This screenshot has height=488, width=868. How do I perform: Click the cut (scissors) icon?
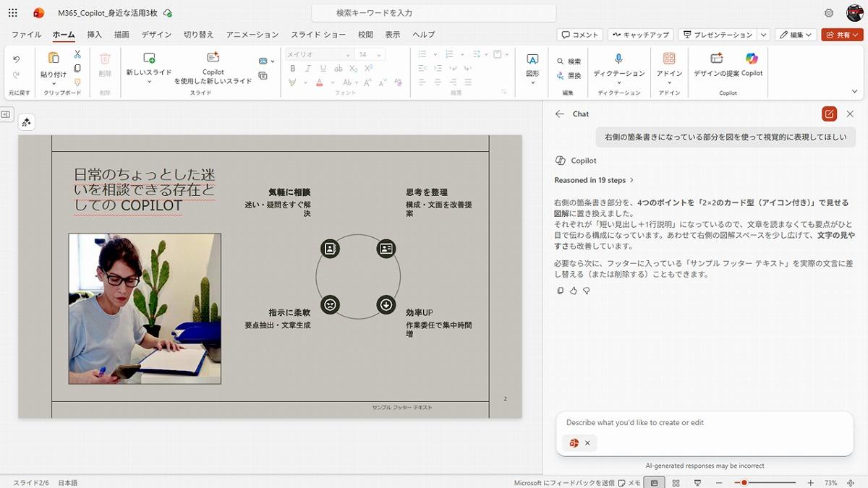(x=77, y=54)
